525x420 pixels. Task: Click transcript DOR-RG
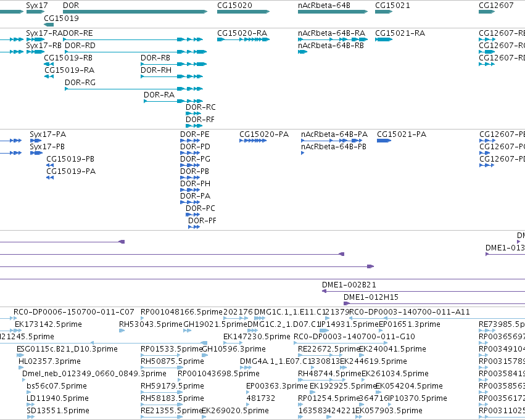click(x=134, y=89)
